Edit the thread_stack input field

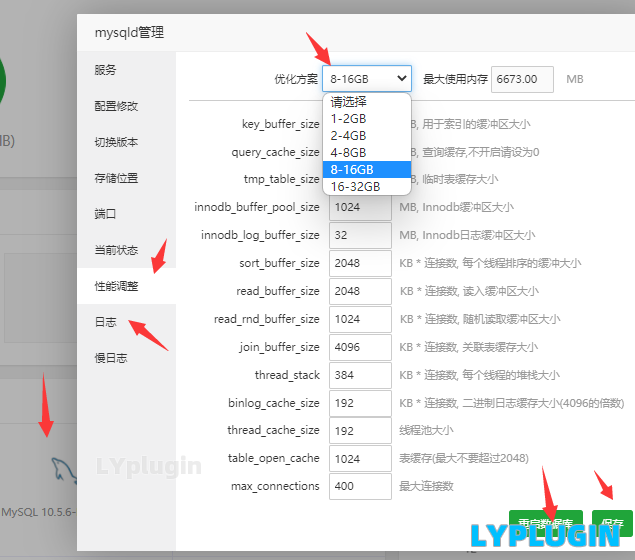360,375
